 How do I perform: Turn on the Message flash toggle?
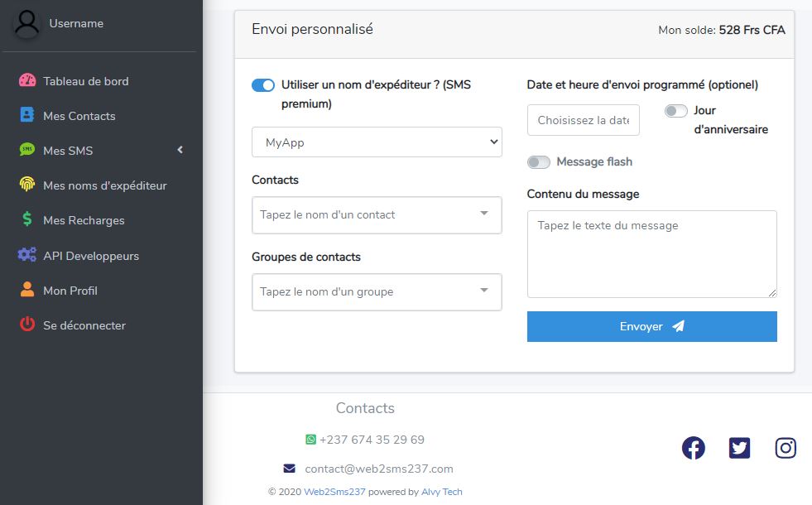(x=539, y=162)
